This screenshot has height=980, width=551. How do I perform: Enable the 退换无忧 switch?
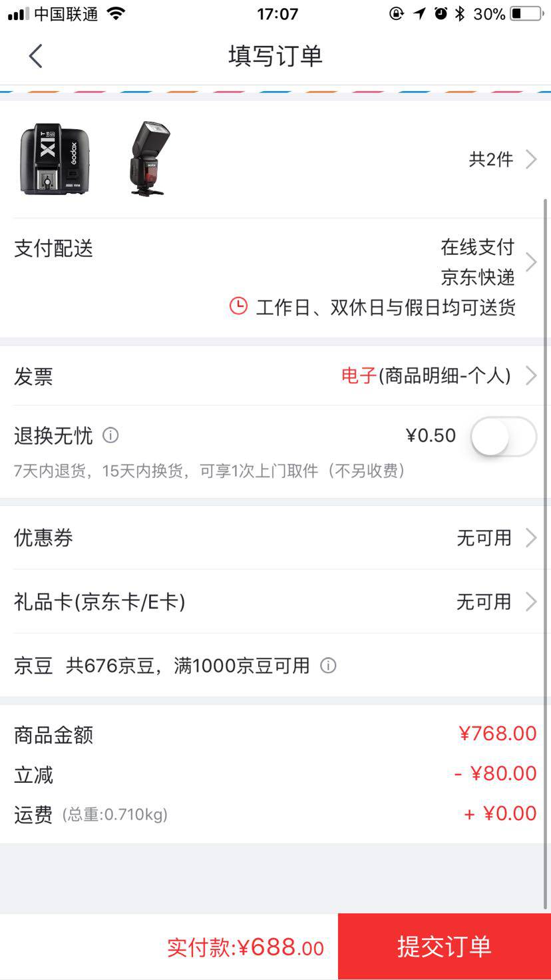click(503, 437)
